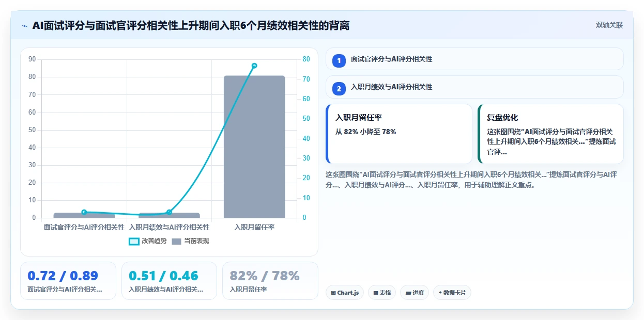Click the chart title heading text

click(x=191, y=25)
